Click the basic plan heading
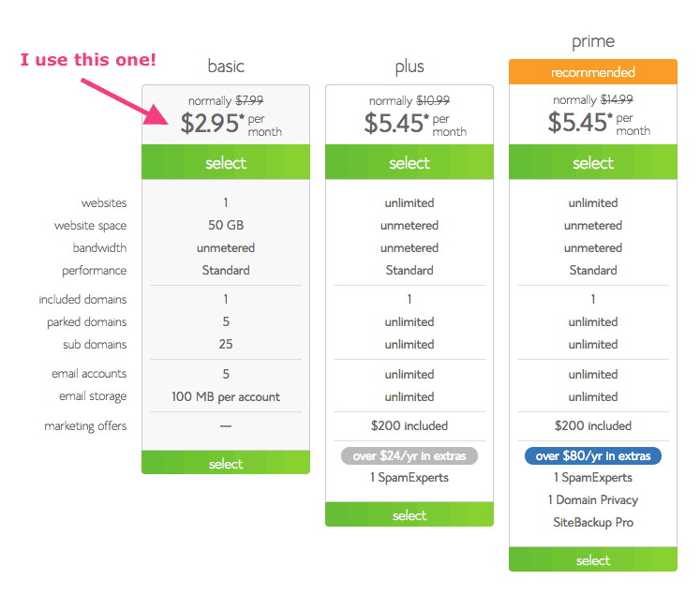 226,67
